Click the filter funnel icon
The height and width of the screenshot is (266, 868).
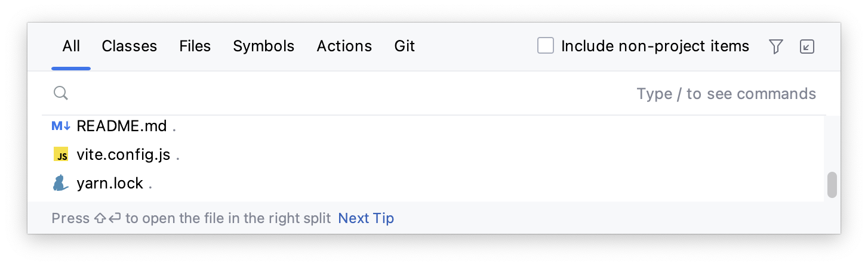[775, 47]
